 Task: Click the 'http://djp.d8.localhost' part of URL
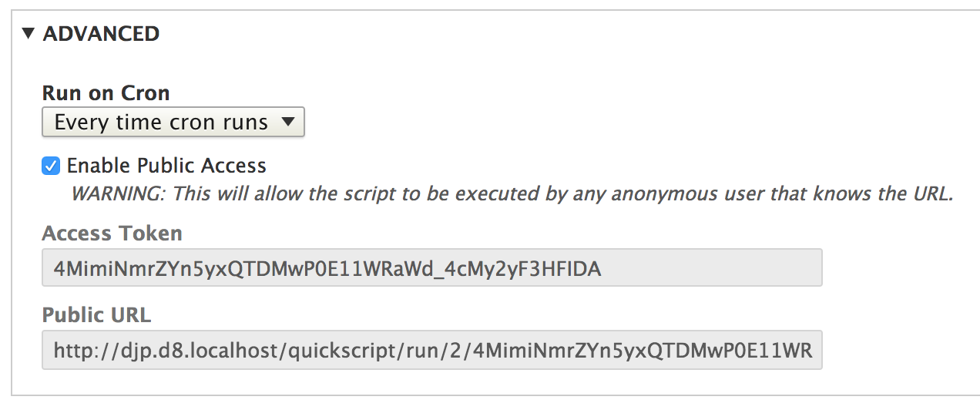[x=169, y=351]
